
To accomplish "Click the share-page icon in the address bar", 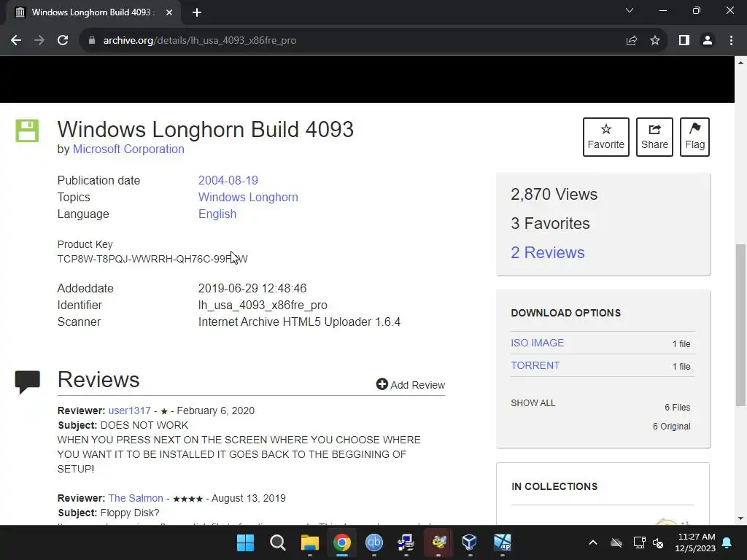I will coord(631,41).
